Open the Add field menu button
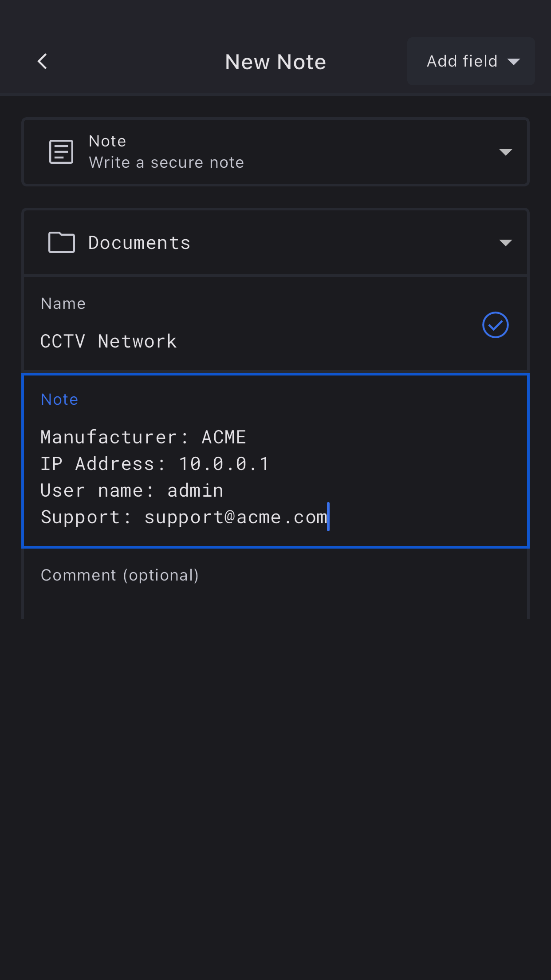The image size is (551, 980). 461,61
